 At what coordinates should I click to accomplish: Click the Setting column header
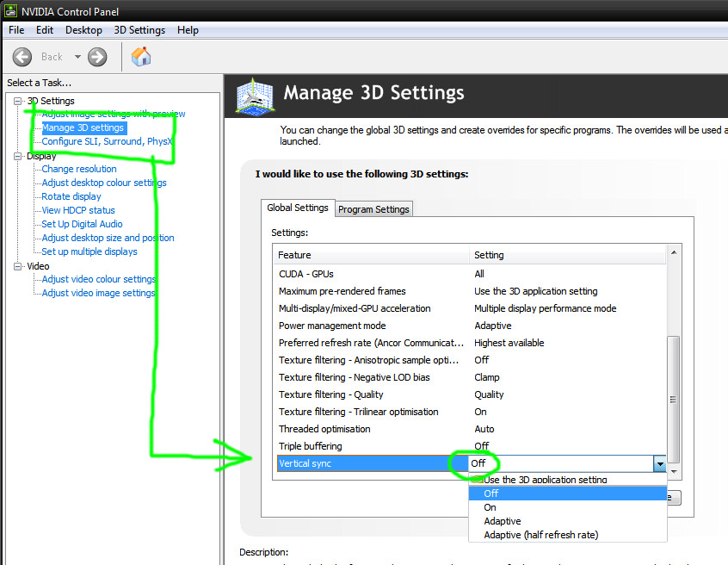[x=567, y=255]
